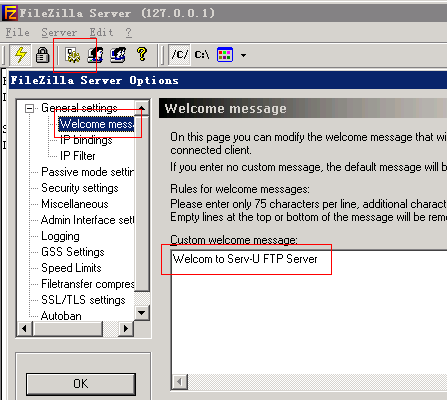
Task: Click the tree horizontal scroll right arrow
Action: (x=126, y=329)
